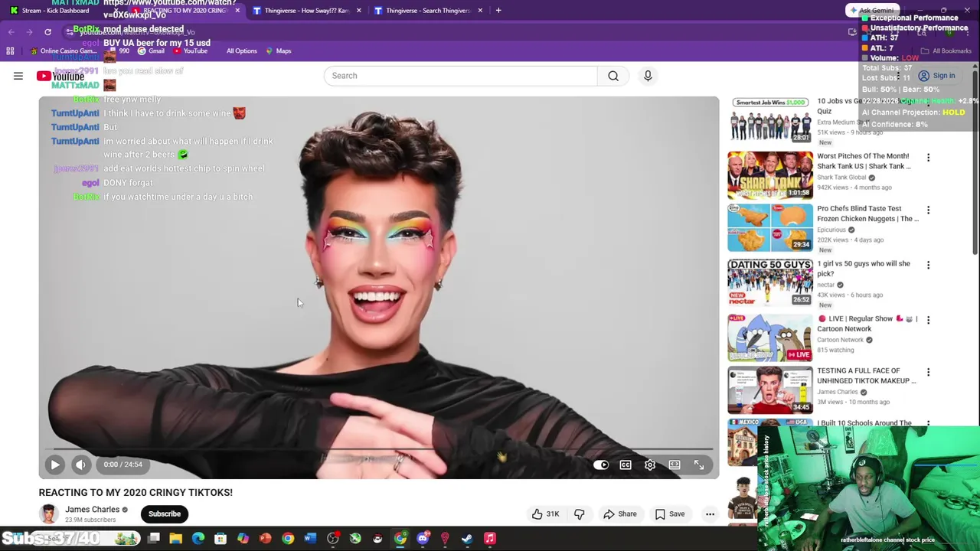Open the All Bookmarks folder
Viewport: 980px width, 551px height.
coord(946,51)
